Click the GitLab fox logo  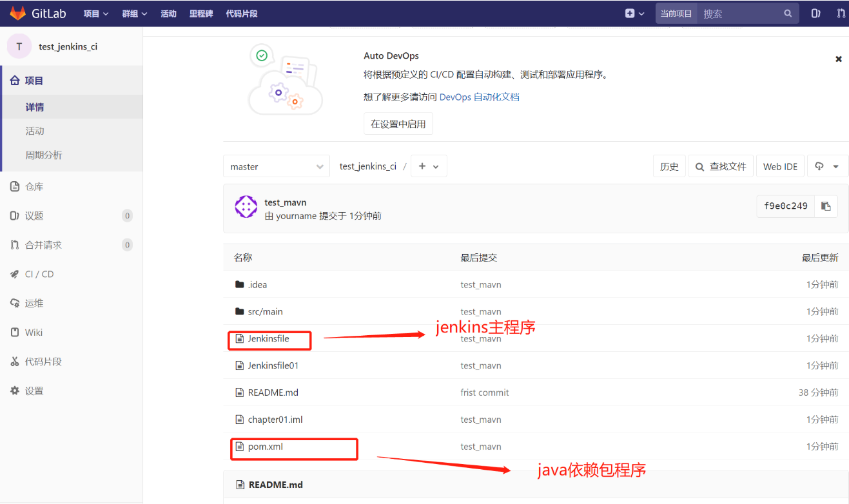[17, 13]
